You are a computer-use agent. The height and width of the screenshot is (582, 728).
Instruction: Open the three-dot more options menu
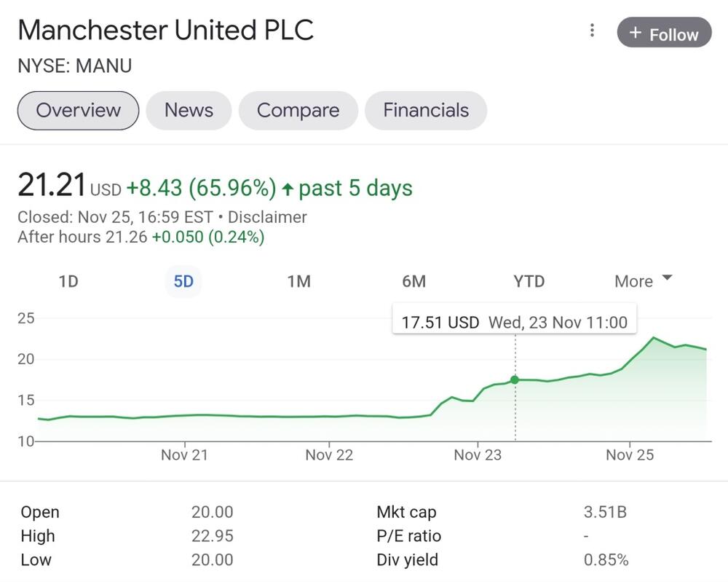(x=593, y=31)
